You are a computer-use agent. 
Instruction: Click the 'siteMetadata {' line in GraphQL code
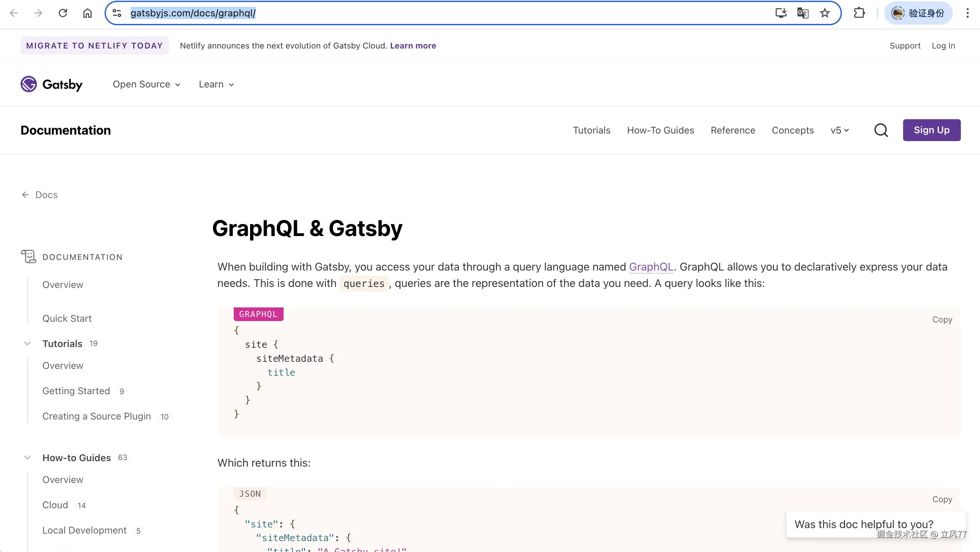[x=295, y=358]
